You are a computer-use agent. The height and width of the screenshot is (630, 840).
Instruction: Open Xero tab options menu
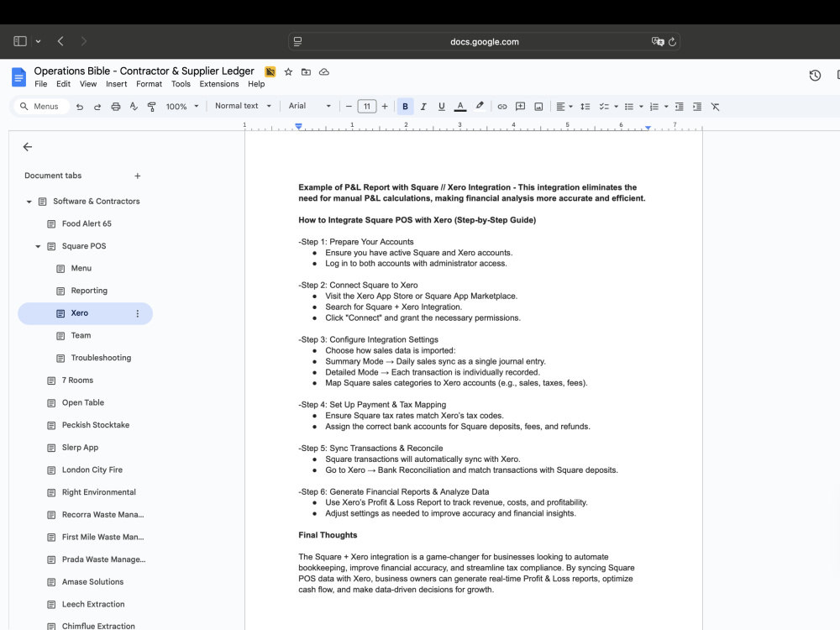tap(137, 313)
